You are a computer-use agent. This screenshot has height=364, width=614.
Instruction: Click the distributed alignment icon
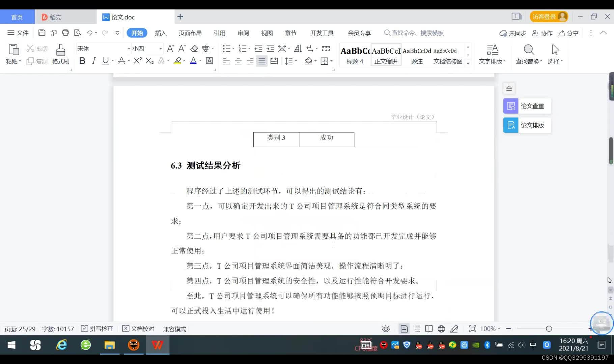tap(274, 61)
